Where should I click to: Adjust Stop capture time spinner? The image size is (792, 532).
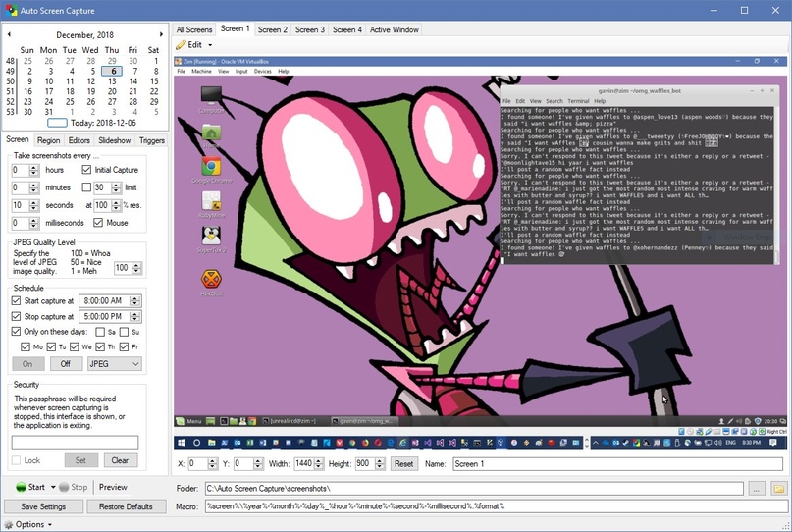134,317
